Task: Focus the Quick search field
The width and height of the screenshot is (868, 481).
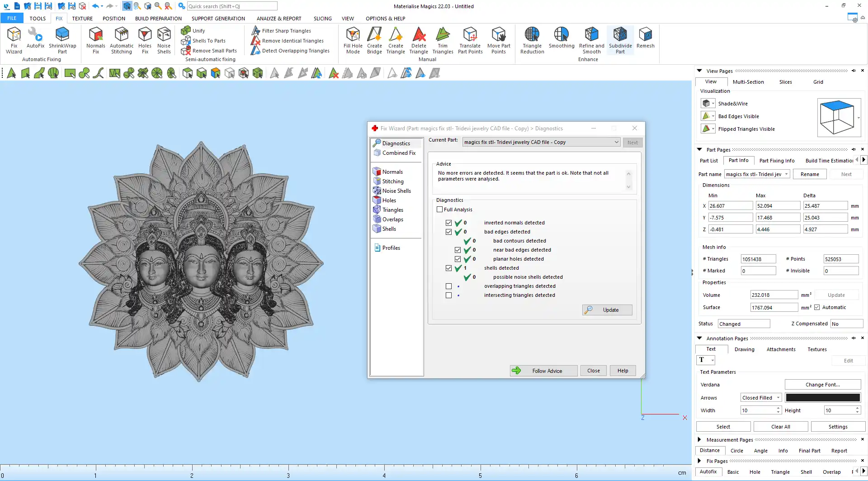Action: (232, 6)
